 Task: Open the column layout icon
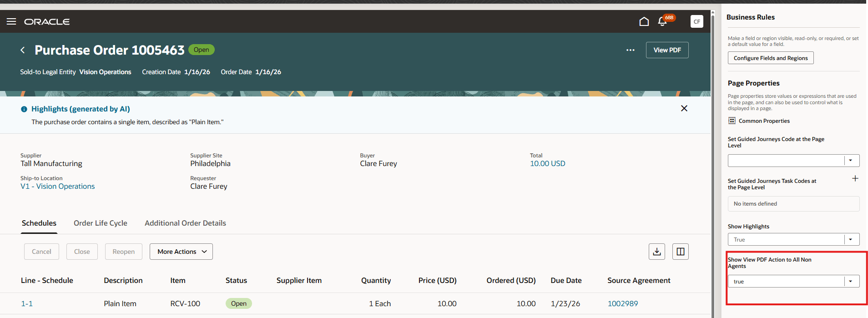[681, 252]
